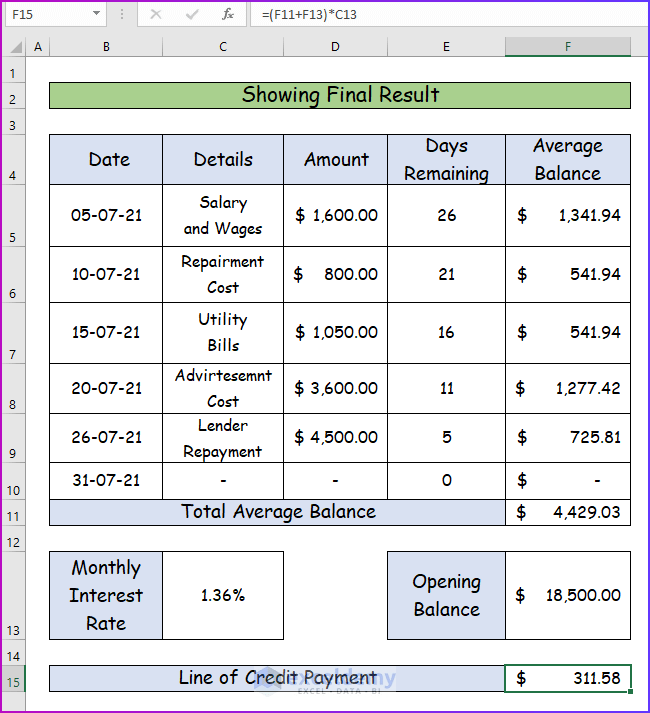650x713 pixels.
Task: Select column A header
Action: [38, 47]
